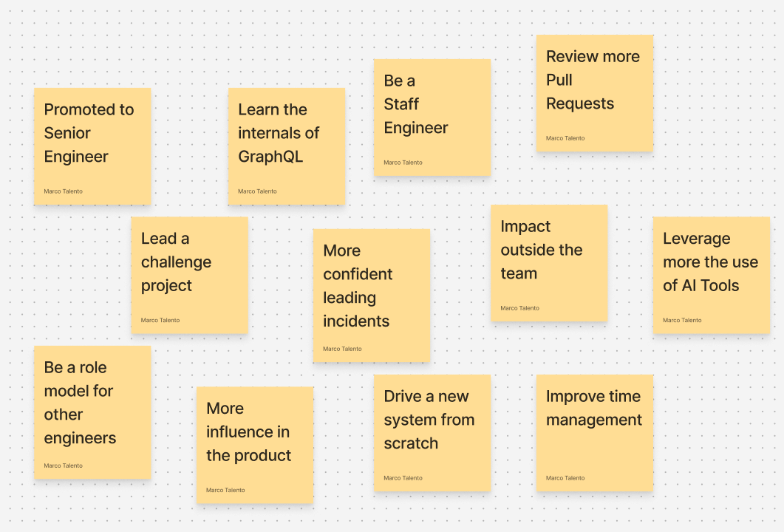This screenshot has height=532, width=784.
Task: Click author name on 'Impact outside the team' note
Action: click(519, 308)
